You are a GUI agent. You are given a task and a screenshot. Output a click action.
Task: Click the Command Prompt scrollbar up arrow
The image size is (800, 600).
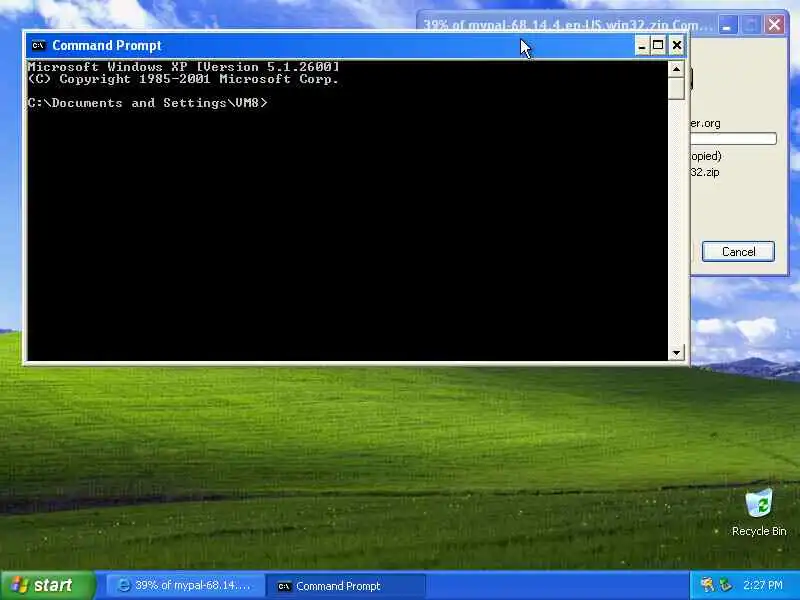coord(676,69)
